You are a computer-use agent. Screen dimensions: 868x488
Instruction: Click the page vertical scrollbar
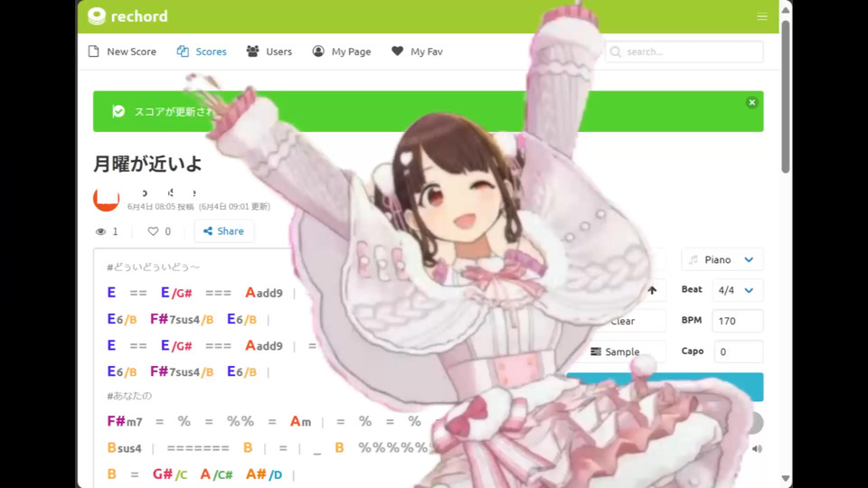(786, 97)
